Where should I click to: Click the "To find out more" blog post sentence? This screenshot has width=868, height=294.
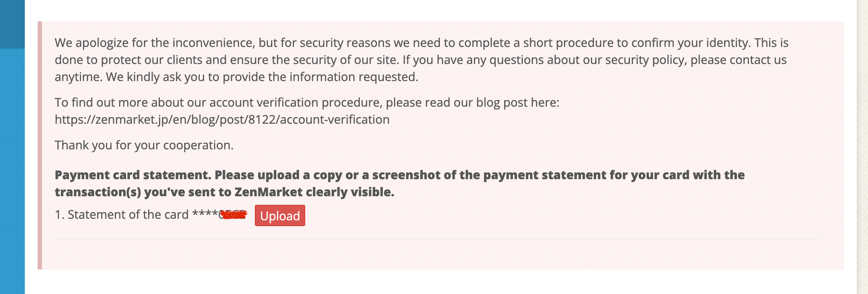[307, 102]
